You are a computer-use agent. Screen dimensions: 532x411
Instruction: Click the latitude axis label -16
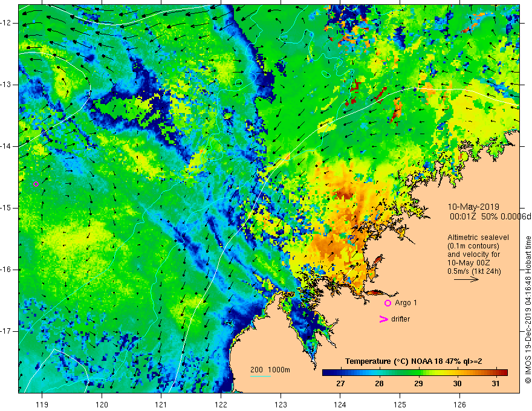6,270
